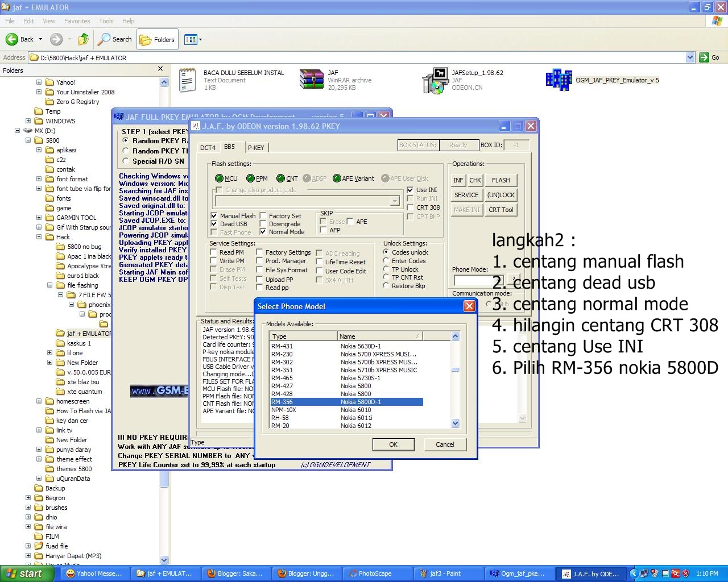Click the INF operation button

[458, 180]
